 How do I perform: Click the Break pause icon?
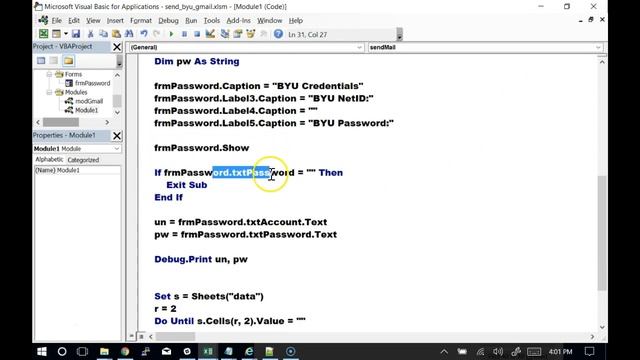tap(184, 34)
